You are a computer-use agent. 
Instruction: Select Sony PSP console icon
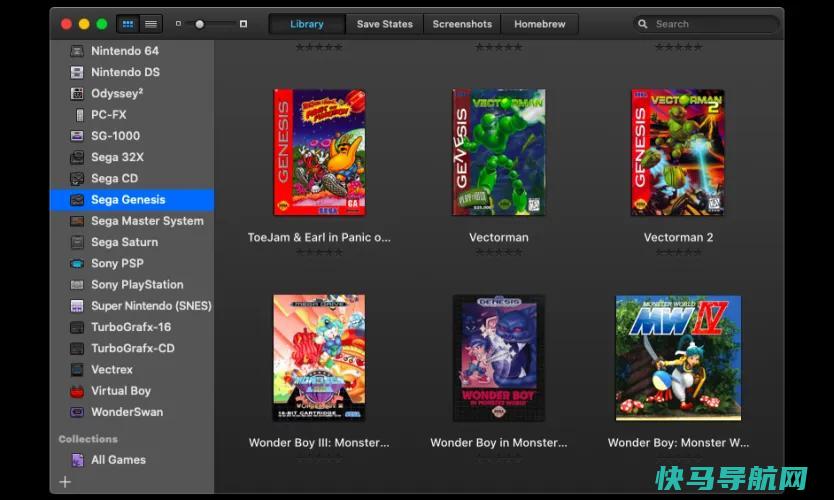click(x=77, y=264)
